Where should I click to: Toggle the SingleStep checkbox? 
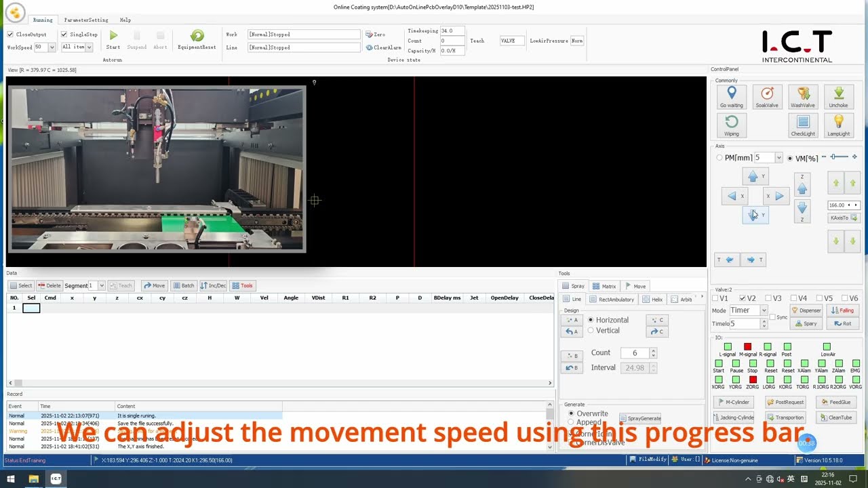[64, 34]
